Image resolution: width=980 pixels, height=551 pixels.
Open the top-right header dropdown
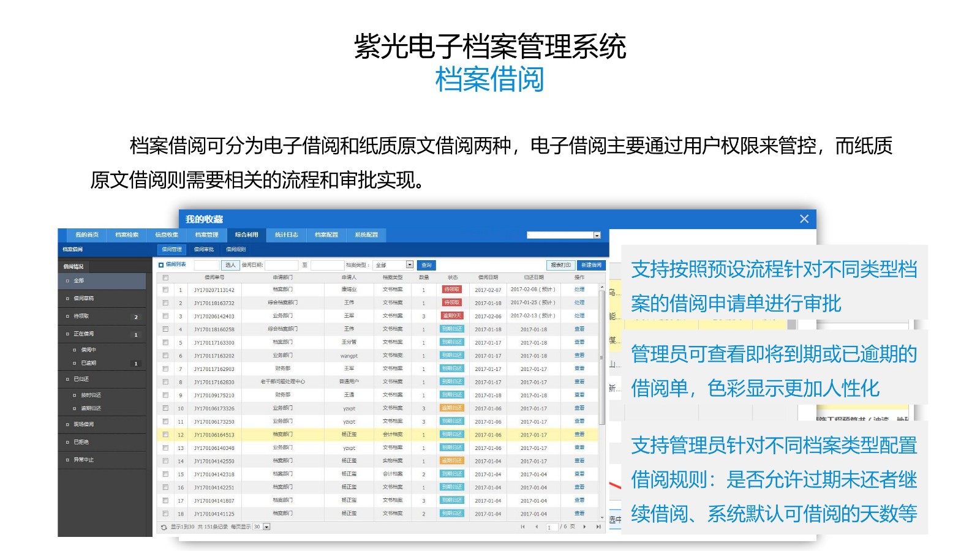[x=597, y=235]
